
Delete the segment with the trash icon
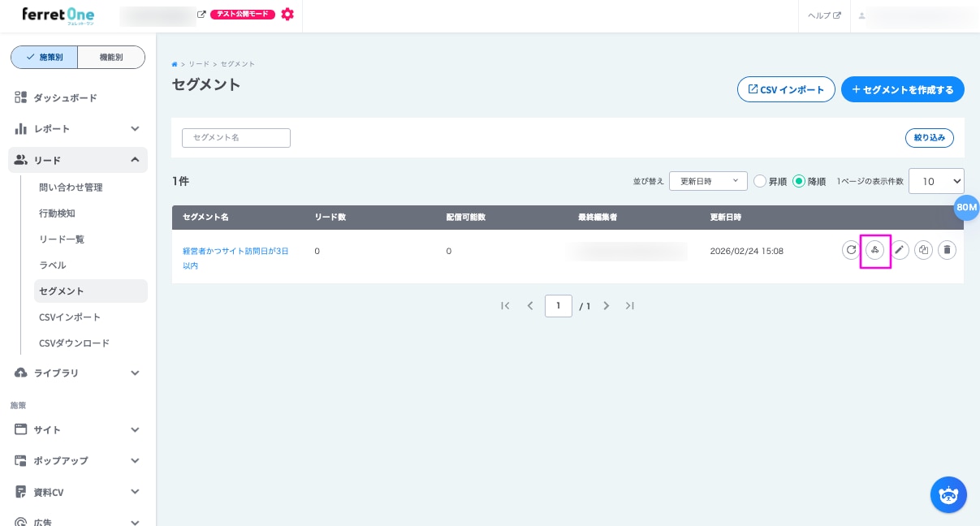pos(947,250)
